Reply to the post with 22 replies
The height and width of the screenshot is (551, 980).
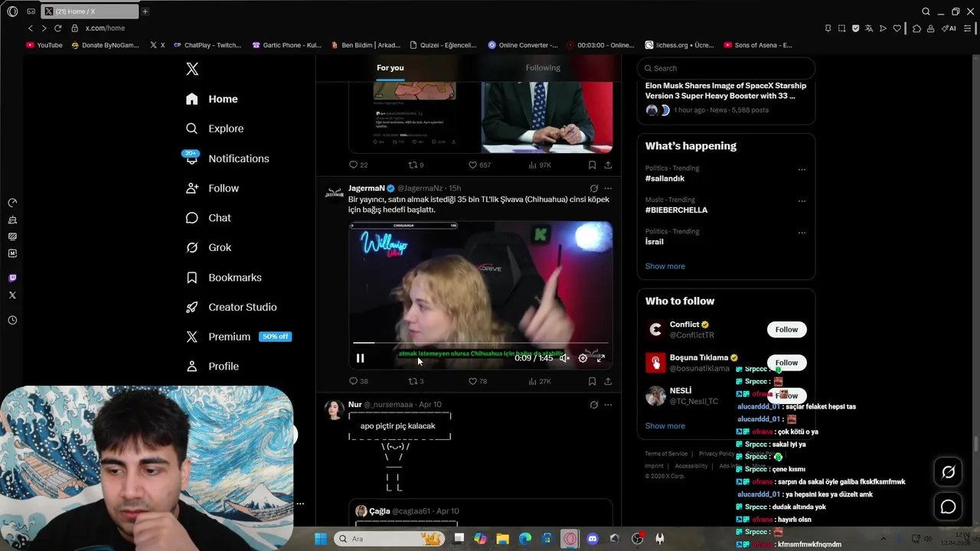[x=358, y=165]
